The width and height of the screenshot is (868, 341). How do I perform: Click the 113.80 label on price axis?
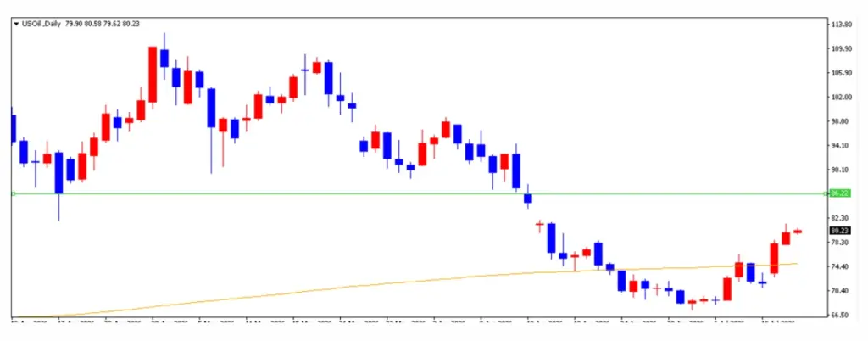point(841,25)
